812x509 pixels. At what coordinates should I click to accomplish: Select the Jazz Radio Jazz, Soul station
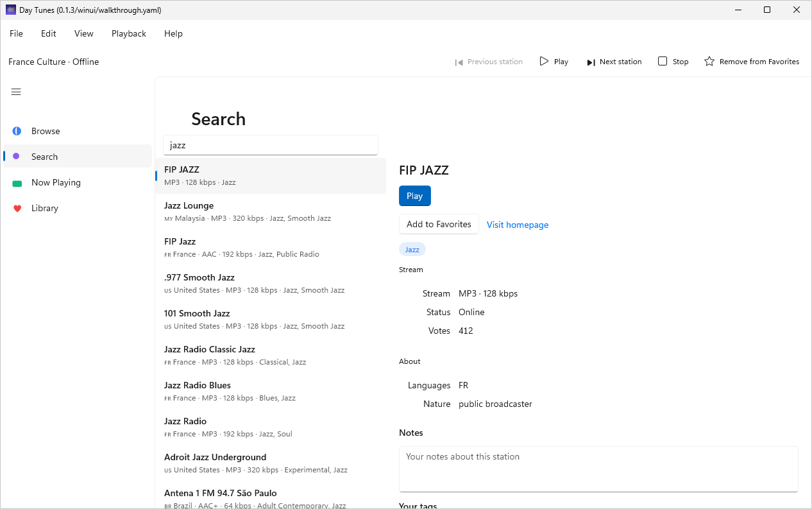[271, 427]
